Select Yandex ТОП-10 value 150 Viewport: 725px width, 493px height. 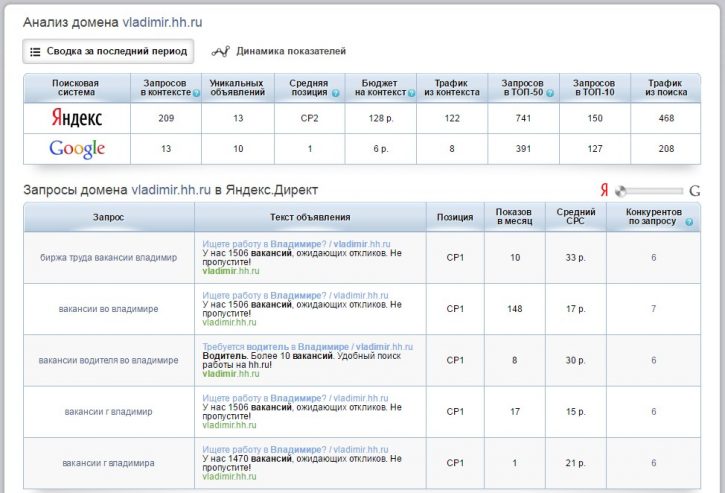[595, 118]
